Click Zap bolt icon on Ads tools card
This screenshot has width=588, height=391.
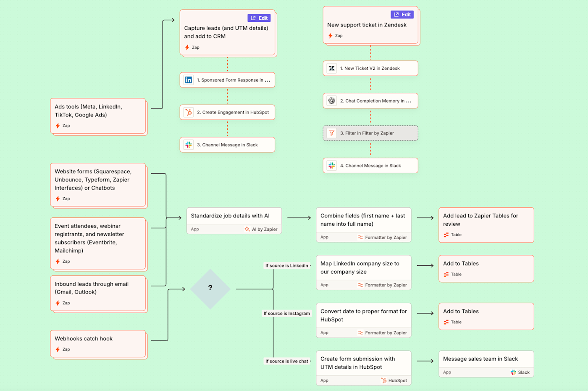[58, 126]
